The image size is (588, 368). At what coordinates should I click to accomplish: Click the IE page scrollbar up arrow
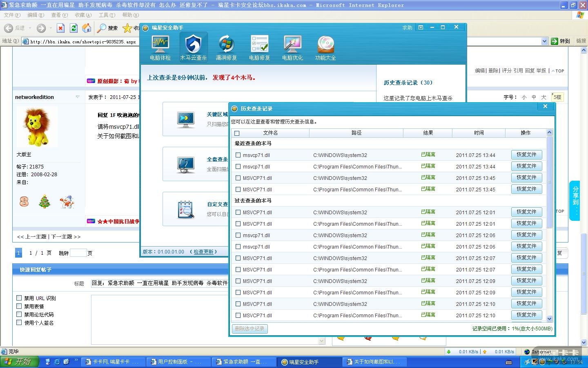(584, 50)
